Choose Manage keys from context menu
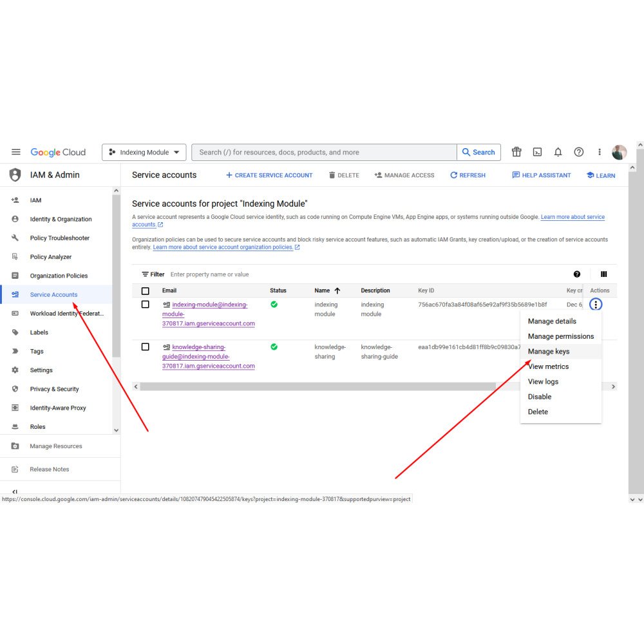The image size is (644, 644). [561, 352]
